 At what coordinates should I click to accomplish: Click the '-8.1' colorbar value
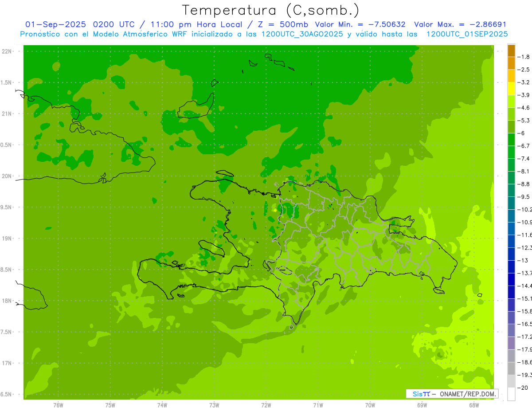click(524, 172)
